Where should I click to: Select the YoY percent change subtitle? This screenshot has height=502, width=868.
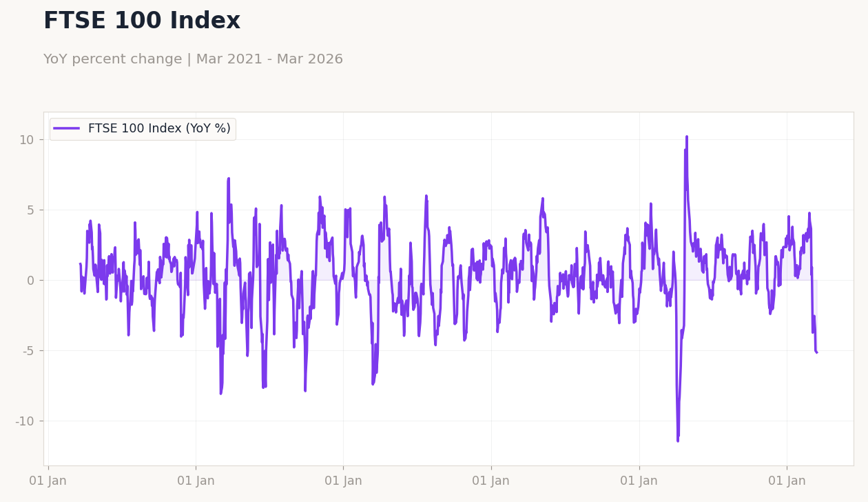click(193, 59)
